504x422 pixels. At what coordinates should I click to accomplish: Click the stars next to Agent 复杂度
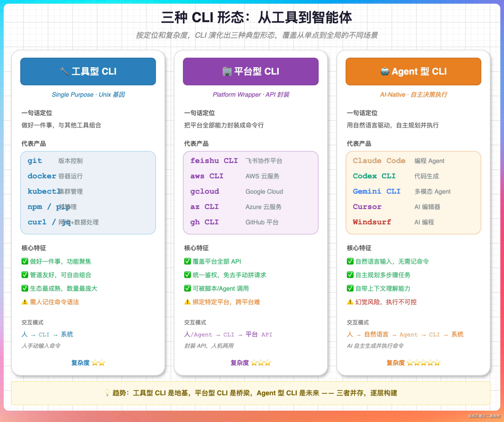[423, 362]
